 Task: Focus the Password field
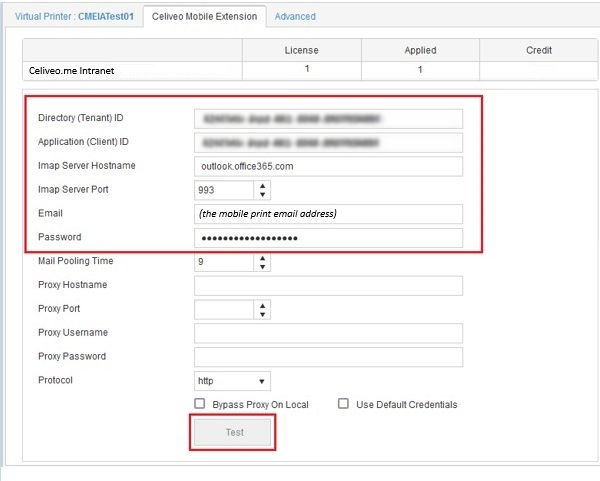(x=328, y=238)
